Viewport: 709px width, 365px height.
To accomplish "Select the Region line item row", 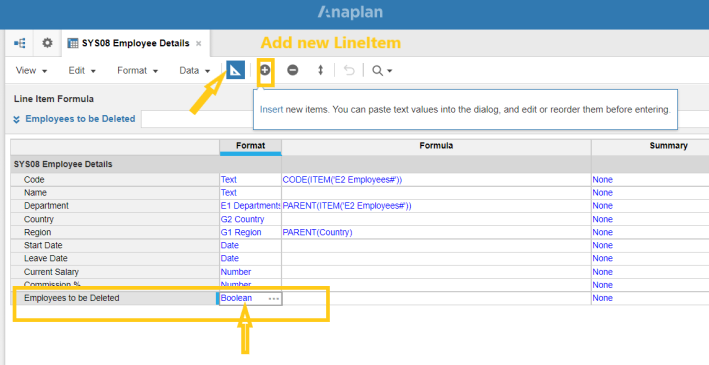I will pyautogui.click(x=115, y=232).
